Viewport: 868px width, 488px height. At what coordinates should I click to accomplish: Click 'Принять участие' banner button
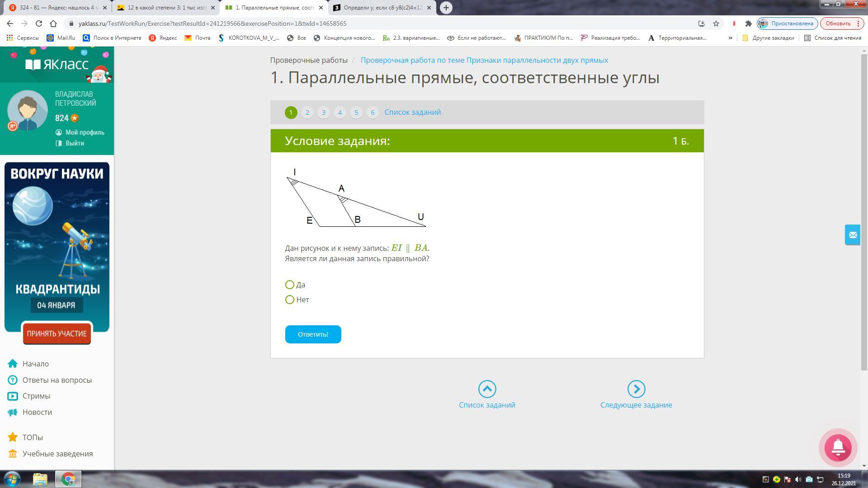[x=57, y=333]
